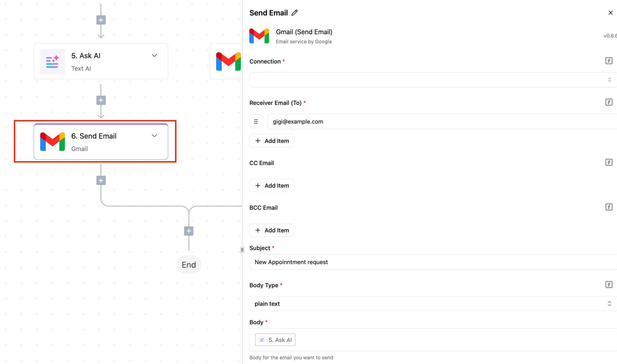The image size is (617, 364).
Task: Click the dynamic value icon for Body Type
Action: tap(609, 285)
